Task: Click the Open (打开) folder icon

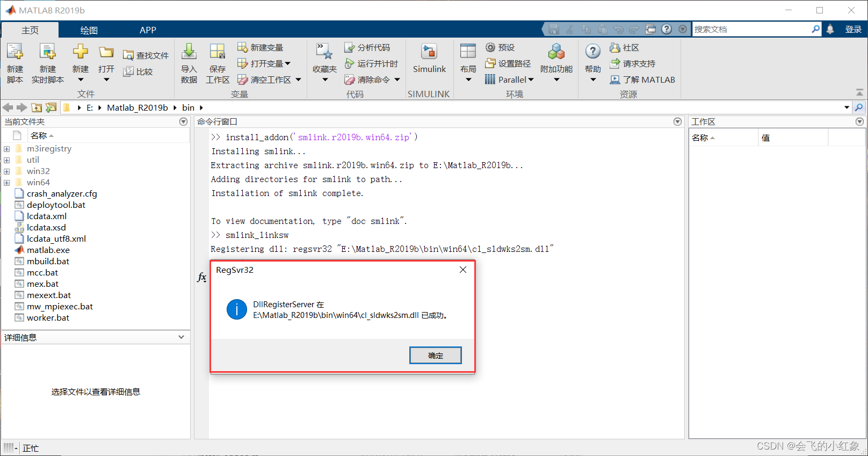Action: click(106, 52)
